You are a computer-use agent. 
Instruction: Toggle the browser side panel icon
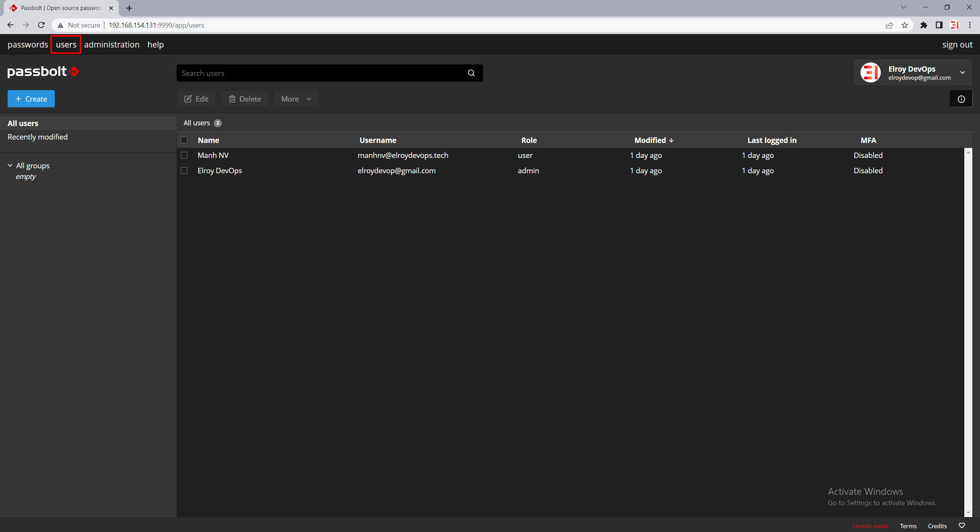tap(939, 25)
